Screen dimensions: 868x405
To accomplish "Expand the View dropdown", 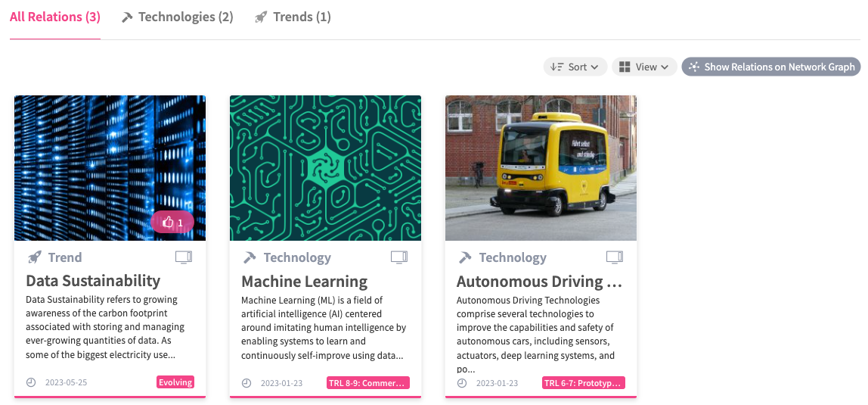I will 643,67.
